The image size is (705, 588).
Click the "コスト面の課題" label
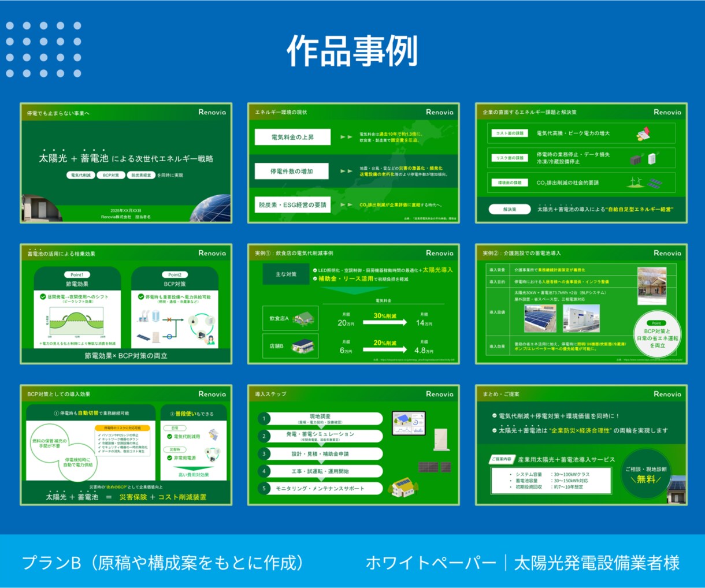(x=510, y=133)
